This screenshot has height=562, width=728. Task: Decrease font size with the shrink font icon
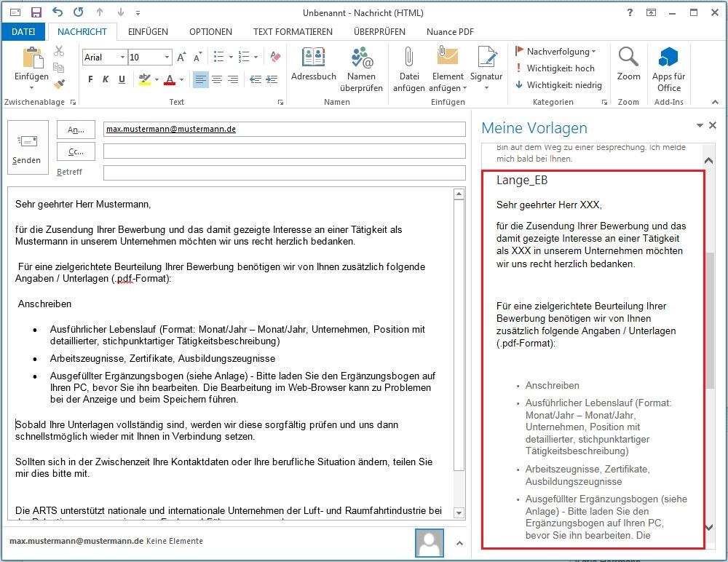coord(198,57)
